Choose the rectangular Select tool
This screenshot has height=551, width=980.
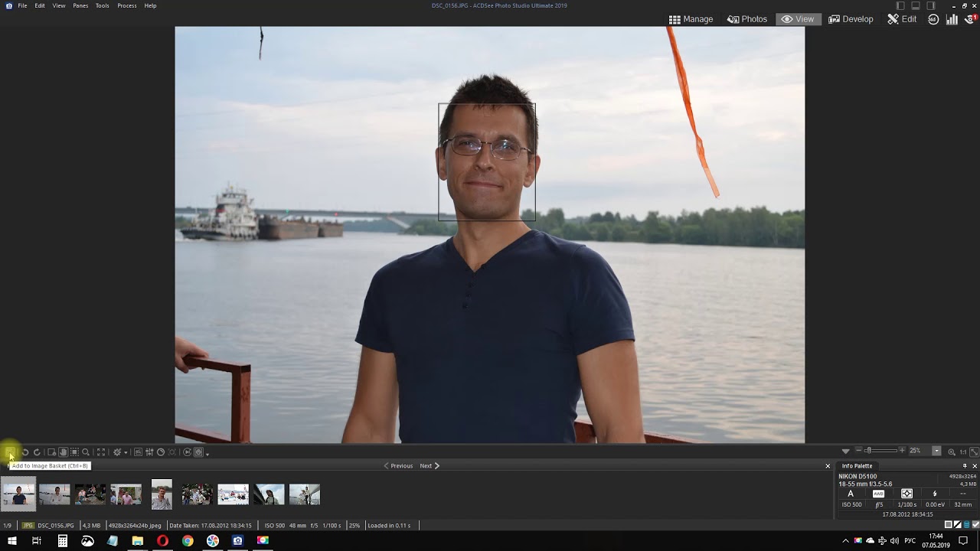click(74, 452)
